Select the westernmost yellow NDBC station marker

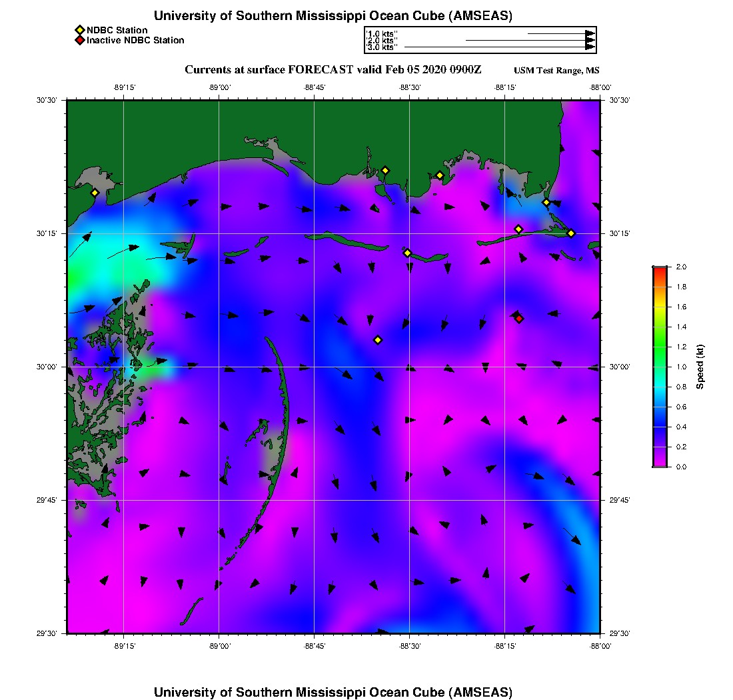[x=95, y=193]
